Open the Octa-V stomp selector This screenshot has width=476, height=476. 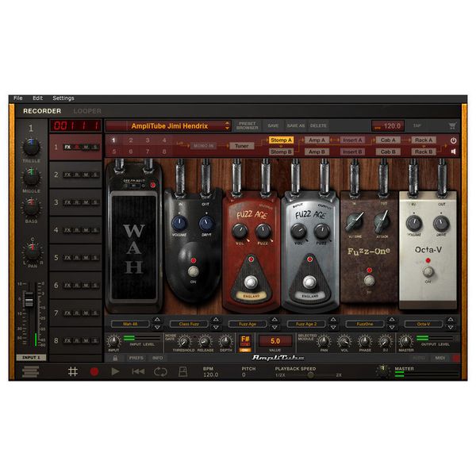[424, 324]
